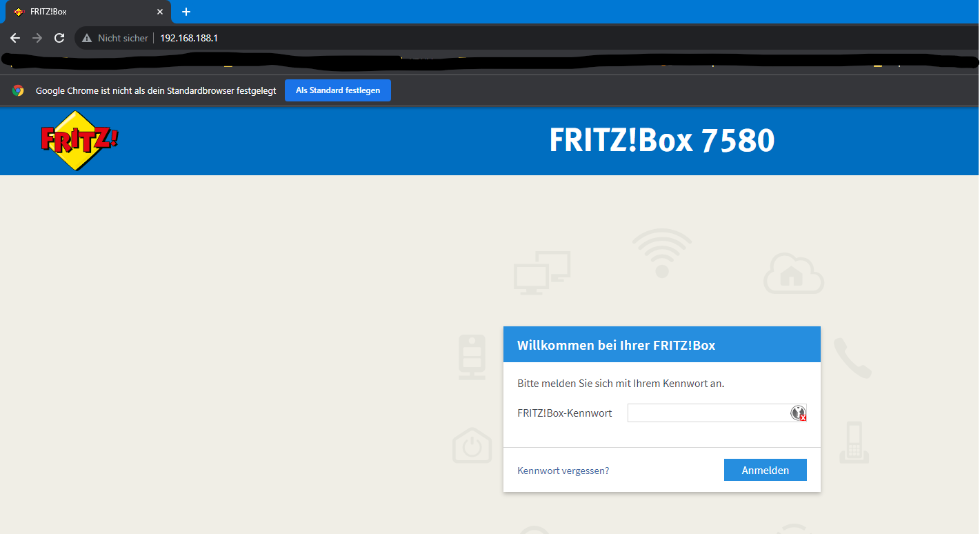
Task: Reload the page with the refresh icon
Action: point(59,38)
